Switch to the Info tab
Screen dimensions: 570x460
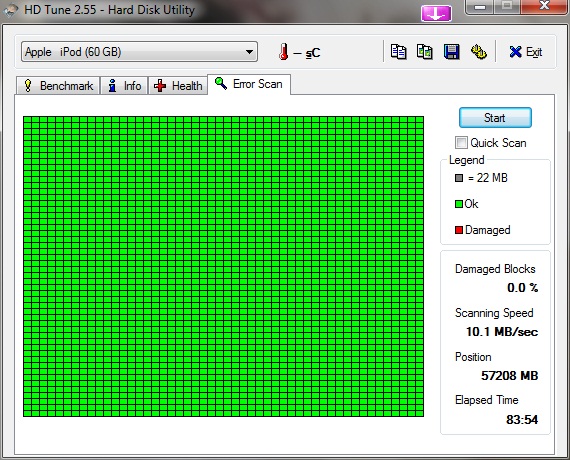(x=124, y=86)
